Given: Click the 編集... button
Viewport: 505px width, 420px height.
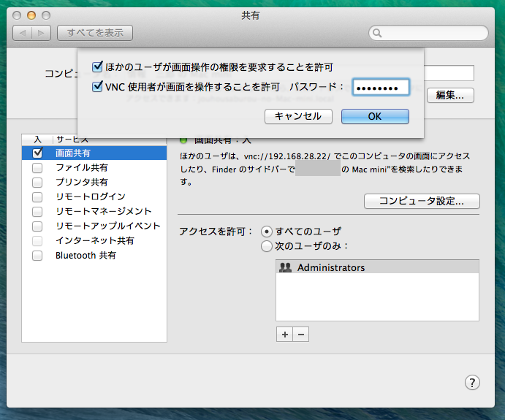Looking at the screenshot, I should tap(450, 95).
